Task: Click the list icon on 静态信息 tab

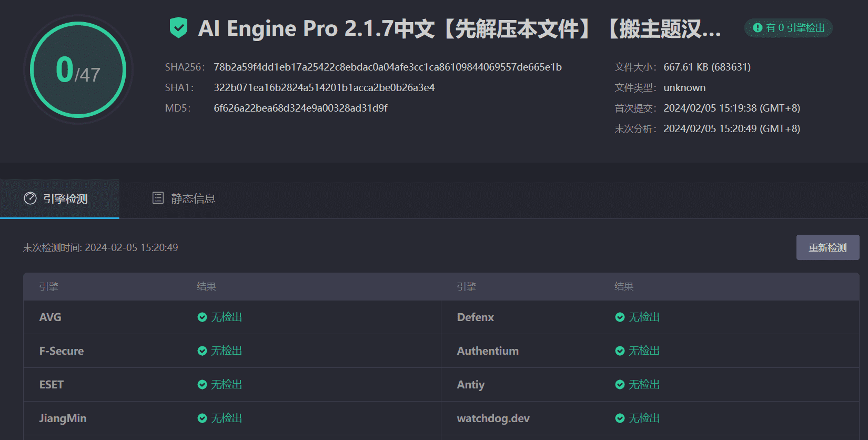Action: click(x=158, y=198)
